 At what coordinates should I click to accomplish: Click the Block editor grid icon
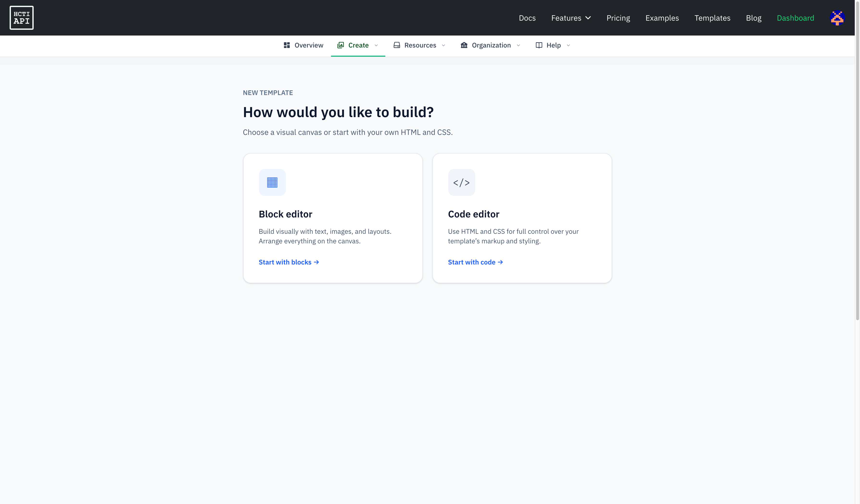pos(272,182)
